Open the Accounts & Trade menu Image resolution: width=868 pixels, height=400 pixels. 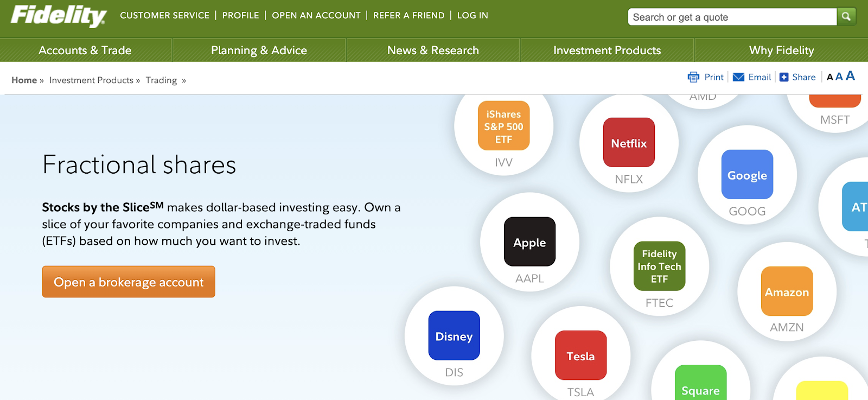pyautogui.click(x=85, y=50)
